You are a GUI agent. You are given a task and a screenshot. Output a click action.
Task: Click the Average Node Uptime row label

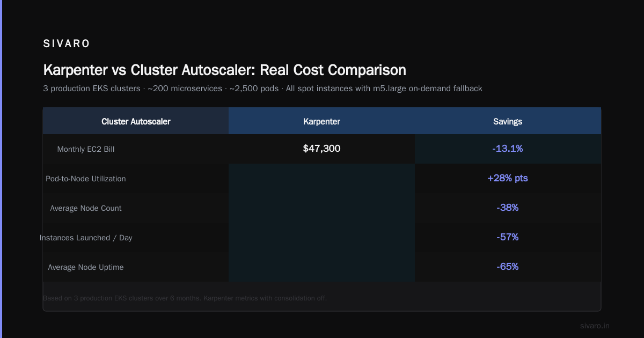86,267
